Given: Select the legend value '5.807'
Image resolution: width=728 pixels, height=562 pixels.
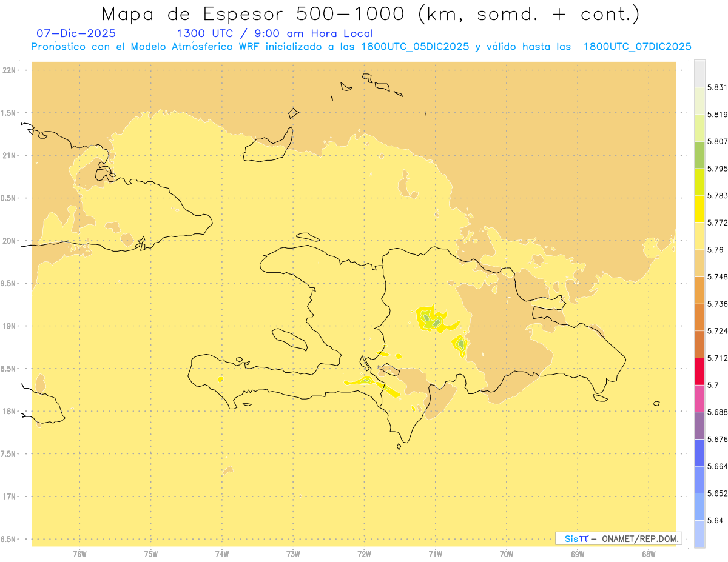Looking at the screenshot, I should click(x=718, y=141).
